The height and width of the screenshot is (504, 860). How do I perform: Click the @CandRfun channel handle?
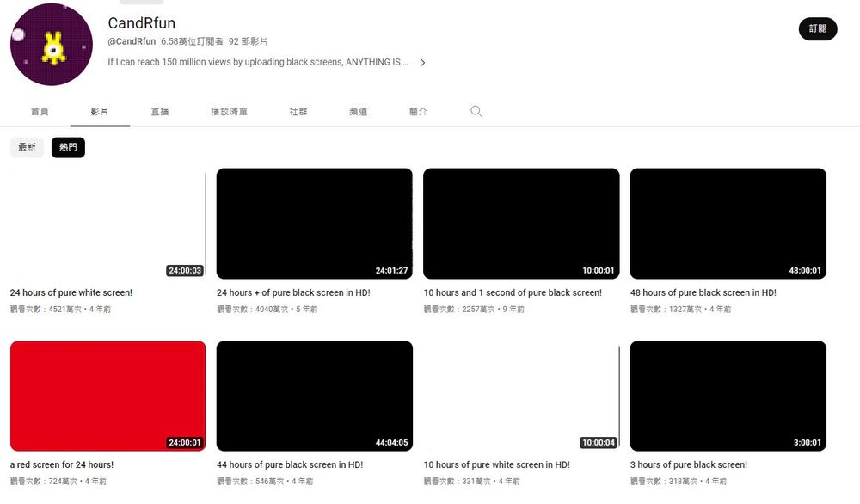pyautogui.click(x=130, y=40)
